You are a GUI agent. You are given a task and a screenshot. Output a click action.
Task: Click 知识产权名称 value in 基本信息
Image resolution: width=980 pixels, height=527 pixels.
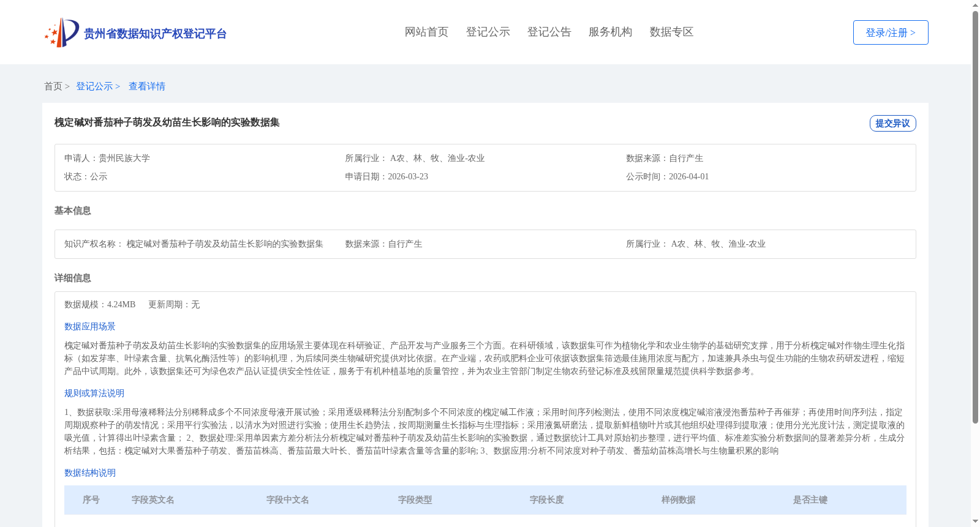click(x=225, y=244)
